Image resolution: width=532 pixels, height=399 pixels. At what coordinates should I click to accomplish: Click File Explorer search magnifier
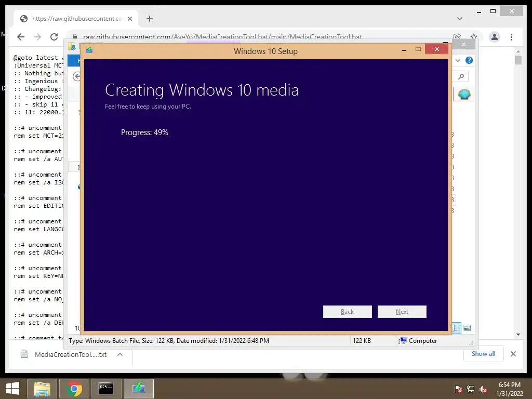461,77
